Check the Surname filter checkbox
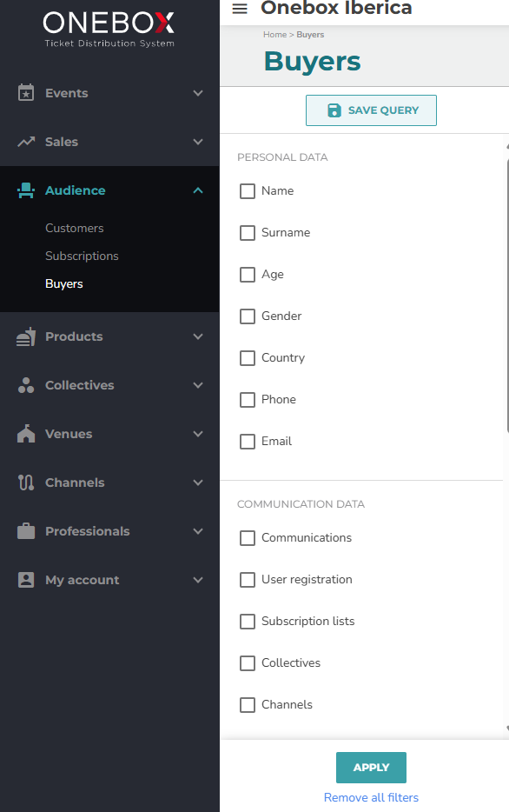The width and height of the screenshot is (509, 812). 248,233
